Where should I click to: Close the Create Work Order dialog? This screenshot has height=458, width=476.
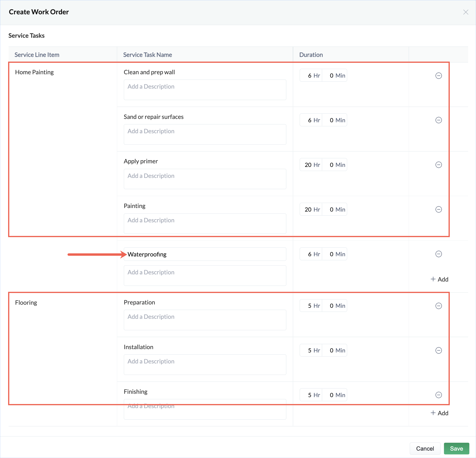coord(465,12)
